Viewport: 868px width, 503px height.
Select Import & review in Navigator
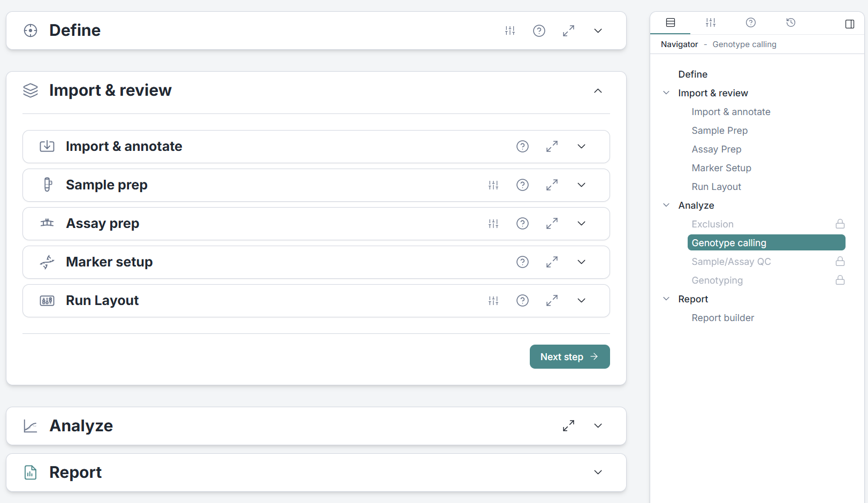tap(713, 93)
